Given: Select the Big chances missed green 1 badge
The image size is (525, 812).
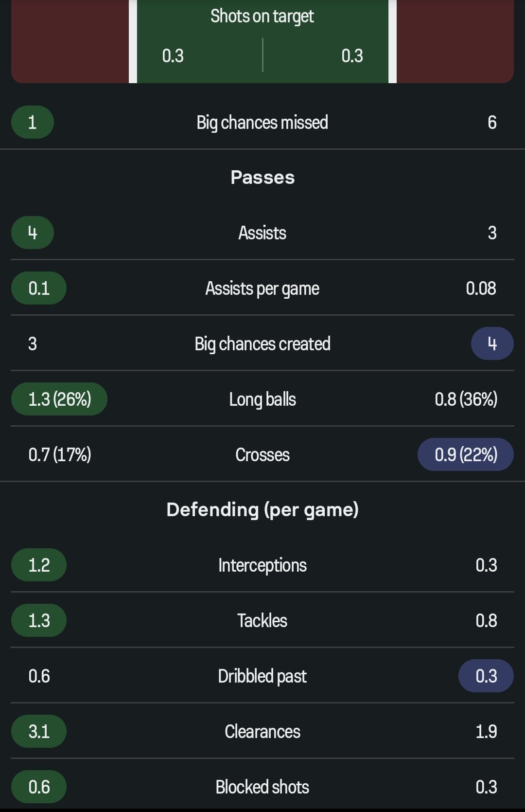Looking at the screenshot, I should click(33, 122).
